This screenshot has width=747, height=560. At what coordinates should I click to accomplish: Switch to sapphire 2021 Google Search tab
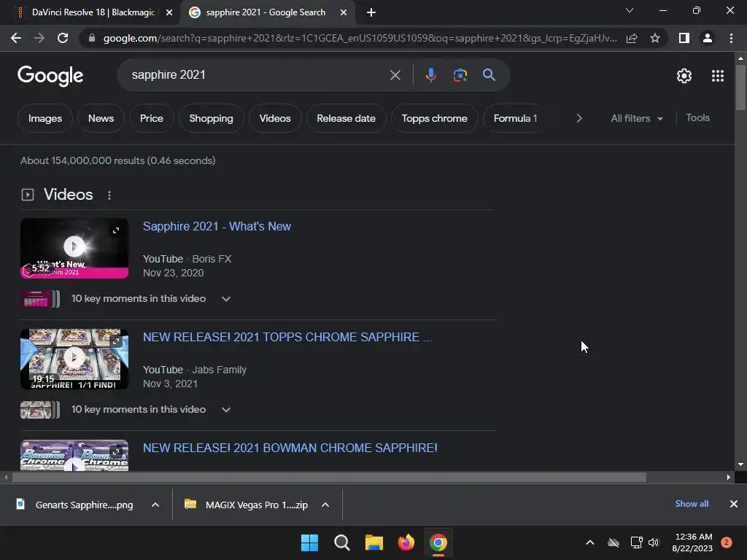[x=267, y=12]
